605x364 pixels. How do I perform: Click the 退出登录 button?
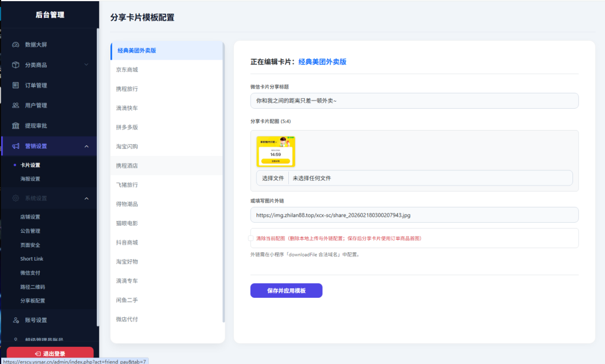50,353
